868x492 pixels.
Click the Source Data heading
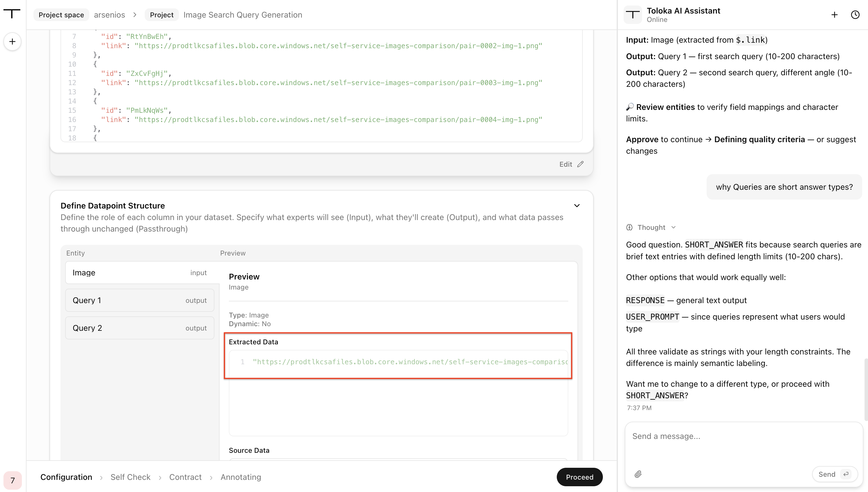pos(249,450)
